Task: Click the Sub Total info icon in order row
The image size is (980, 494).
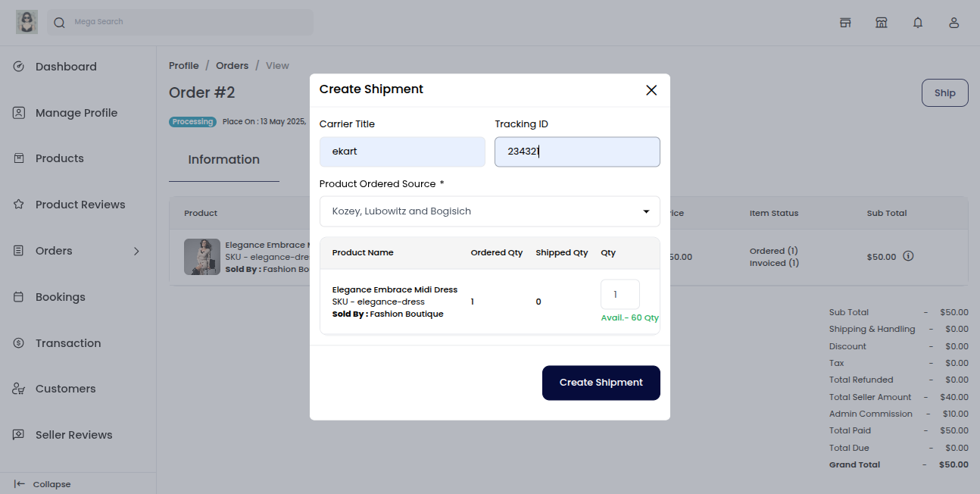Action: 908,256
